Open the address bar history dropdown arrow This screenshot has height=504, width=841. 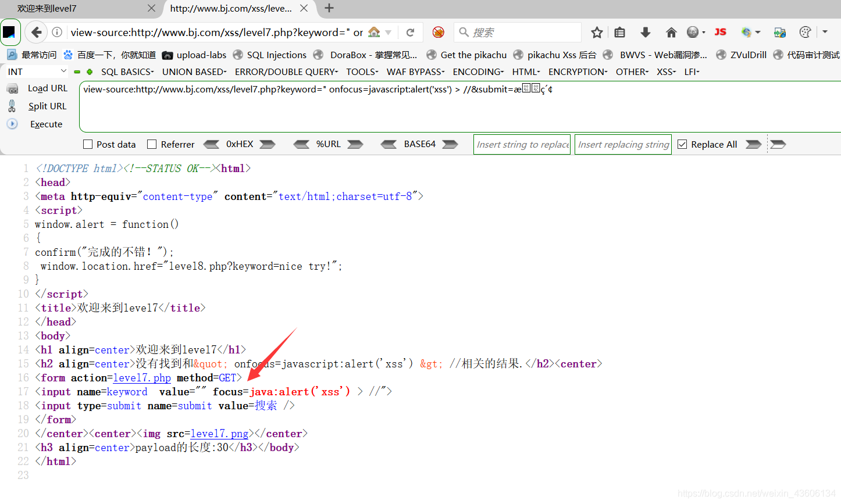click(388, 33)
